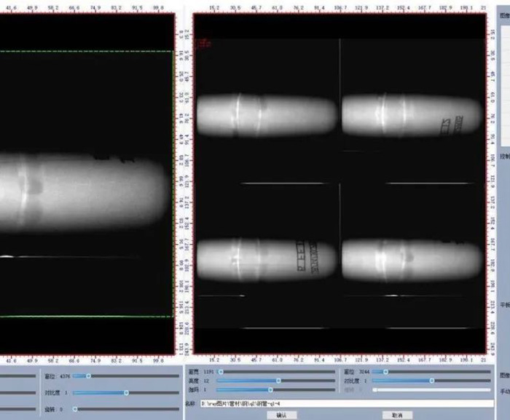Click the bottom horizontal ruler under the left image

pyautogui.click(x=87, y=360)
